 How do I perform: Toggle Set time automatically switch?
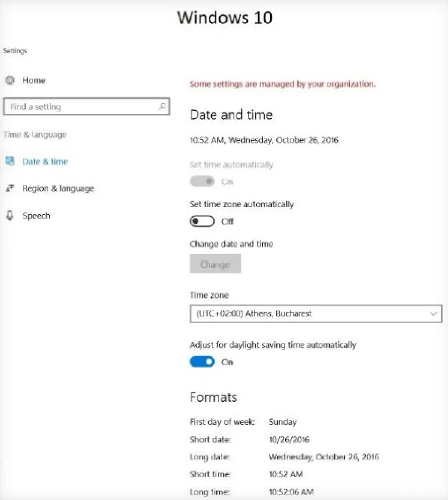coord(202,181)
